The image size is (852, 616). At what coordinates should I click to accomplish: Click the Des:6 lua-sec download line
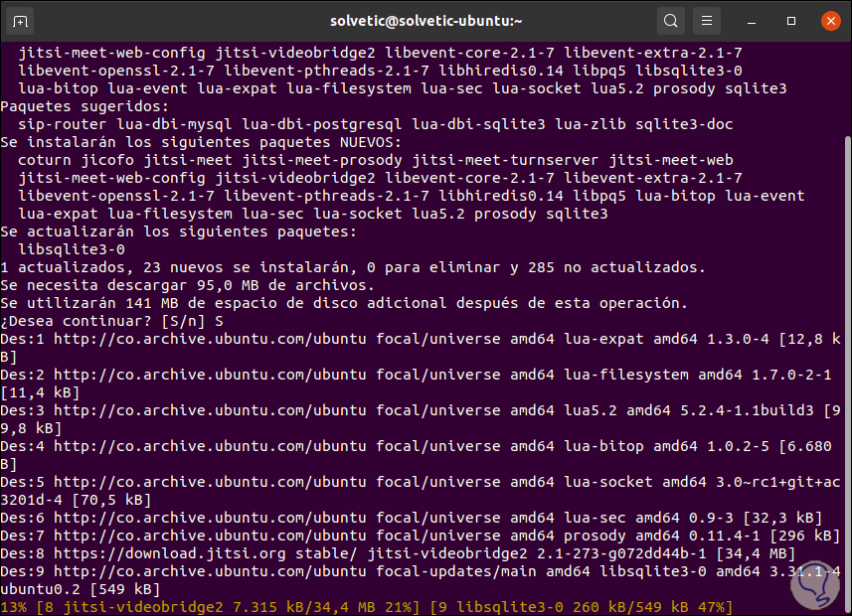pos(412,519)
